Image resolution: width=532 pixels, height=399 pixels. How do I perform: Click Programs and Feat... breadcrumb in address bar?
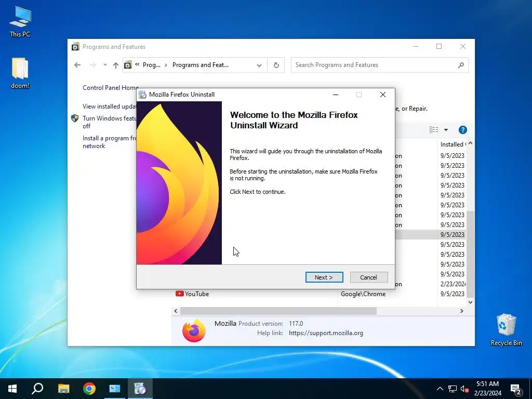pyautogui.click(x=200, y=65)
